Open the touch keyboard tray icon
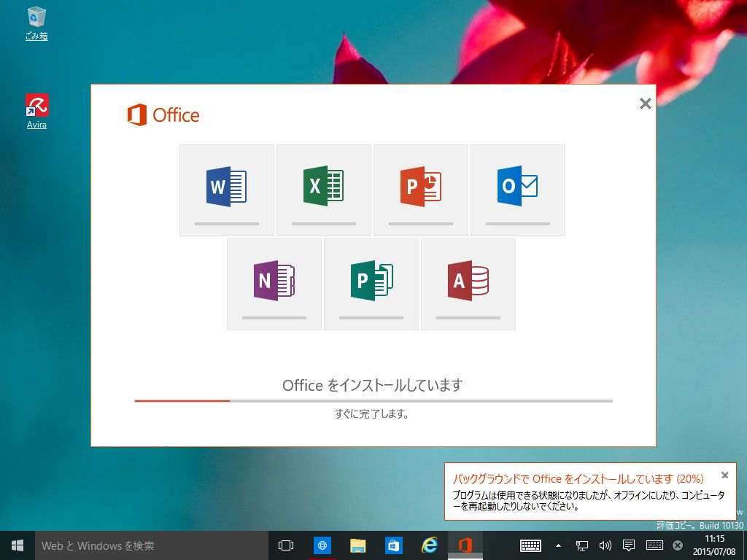Screen dimensions: 747x560 (530, 545)
